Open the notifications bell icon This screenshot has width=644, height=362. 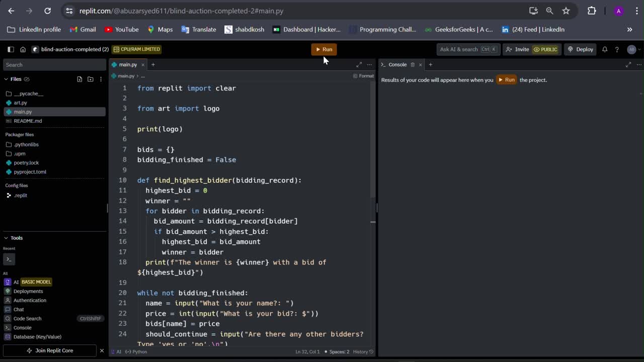pyautogui.click(x=605, y=49)
